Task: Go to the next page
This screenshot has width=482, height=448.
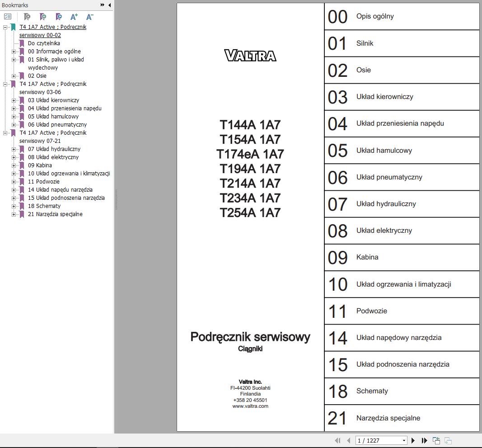Action: pos(413,441)
